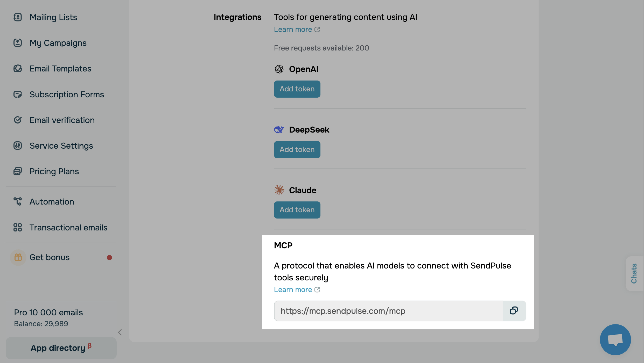Viewport: 644px width, 363px height.
Task: Open Transactional emails section
Action: click(68, 228)
